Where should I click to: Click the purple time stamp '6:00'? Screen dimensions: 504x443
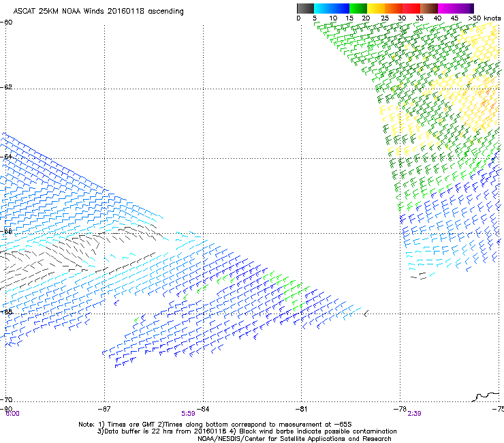coord(12,414)
